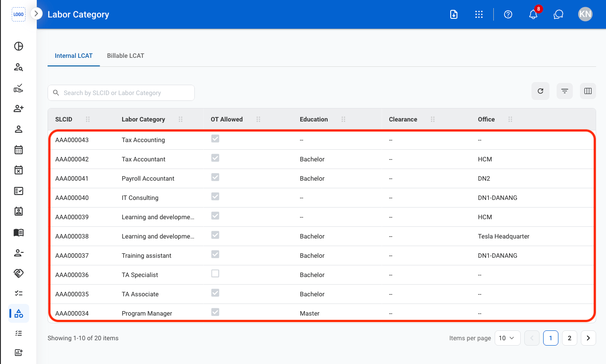Open the dashboard pie chart sidebar icon

18,46
